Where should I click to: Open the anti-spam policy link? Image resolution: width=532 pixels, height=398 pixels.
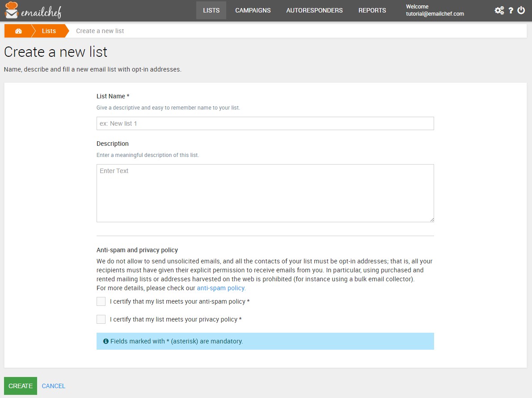tap(220, 288)
